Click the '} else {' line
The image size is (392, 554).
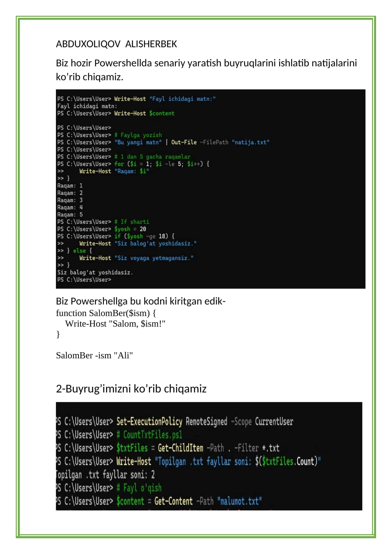(x=75, y=251)
